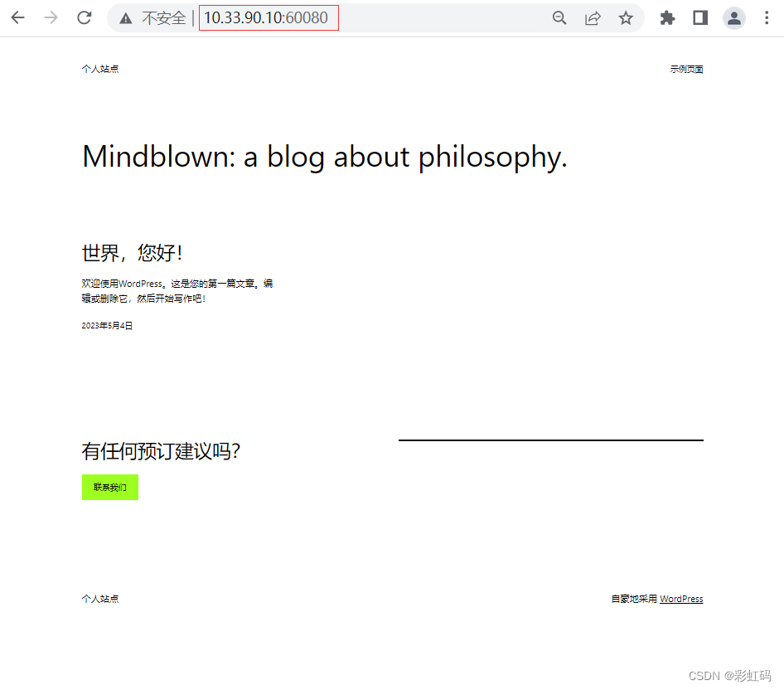Viewport: 784px width, 690px height.
Task: Open the zoom magnifier icon in address bar
Action: pos(559,18)
